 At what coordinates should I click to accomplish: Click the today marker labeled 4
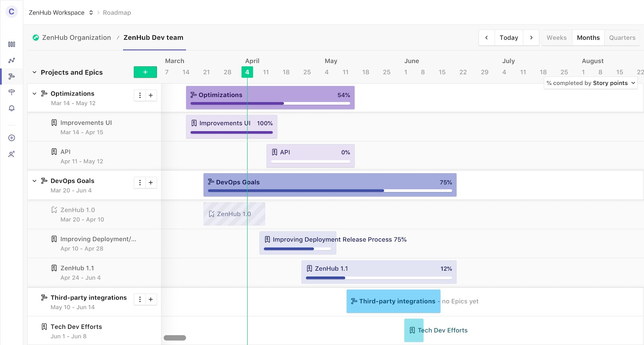click(x=247, y=72)
